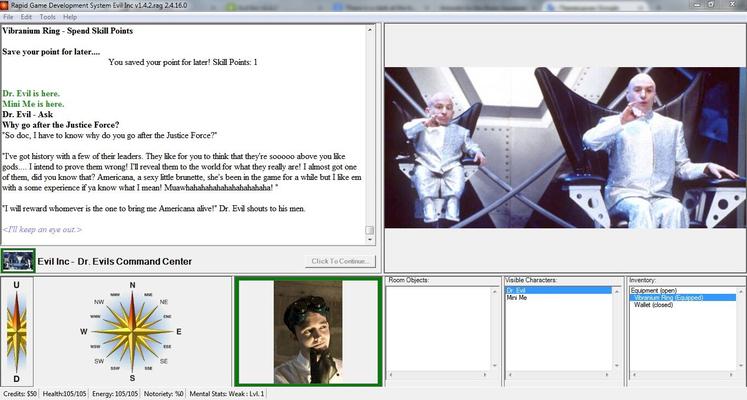The image size is (747, 400).
Task: Click Room Objects vertical scroll down arrow
Action: 494,366
